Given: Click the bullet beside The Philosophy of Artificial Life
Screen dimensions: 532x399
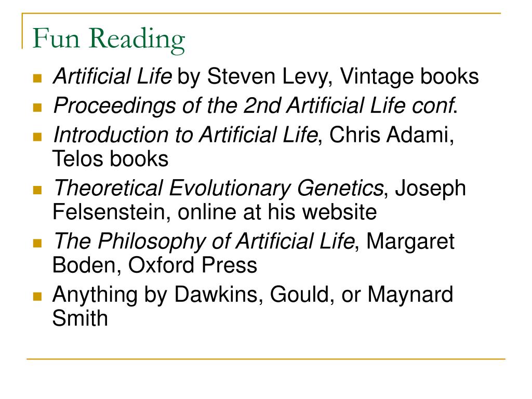Looking at the screenshot, I should pyautogui.click(x=37, y=243).
